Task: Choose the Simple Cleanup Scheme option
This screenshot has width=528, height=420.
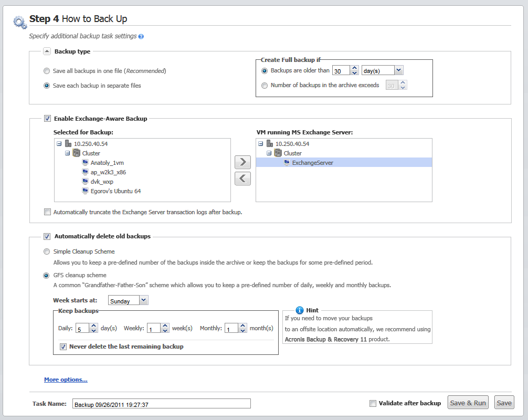Action: click(47, 251)
